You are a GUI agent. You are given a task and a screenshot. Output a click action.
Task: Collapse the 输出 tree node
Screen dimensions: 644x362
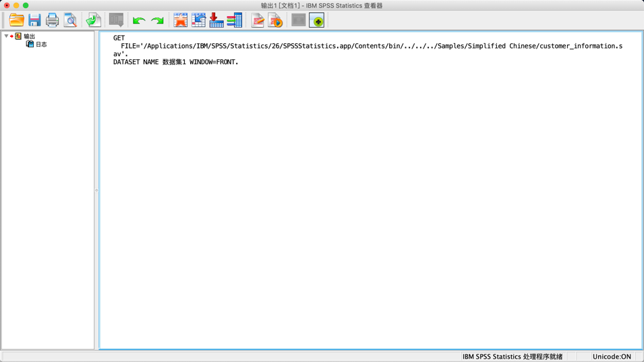pos(6,36)
